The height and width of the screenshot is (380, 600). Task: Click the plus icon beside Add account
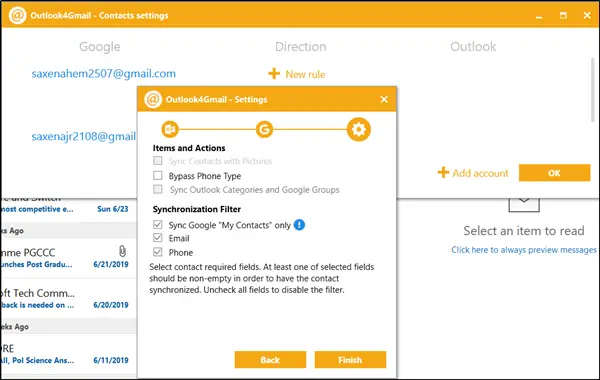(x=443, y=173)
